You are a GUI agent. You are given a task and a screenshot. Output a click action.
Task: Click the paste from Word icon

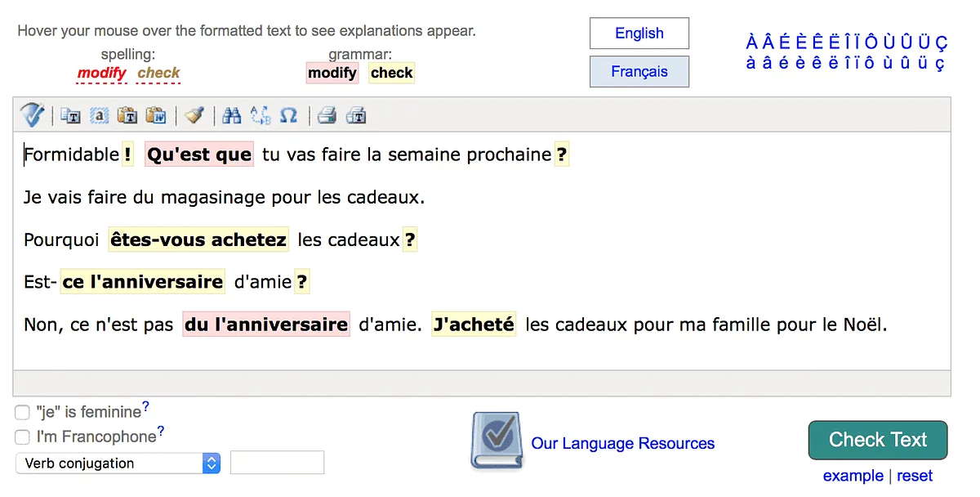(x=155, y=115)
